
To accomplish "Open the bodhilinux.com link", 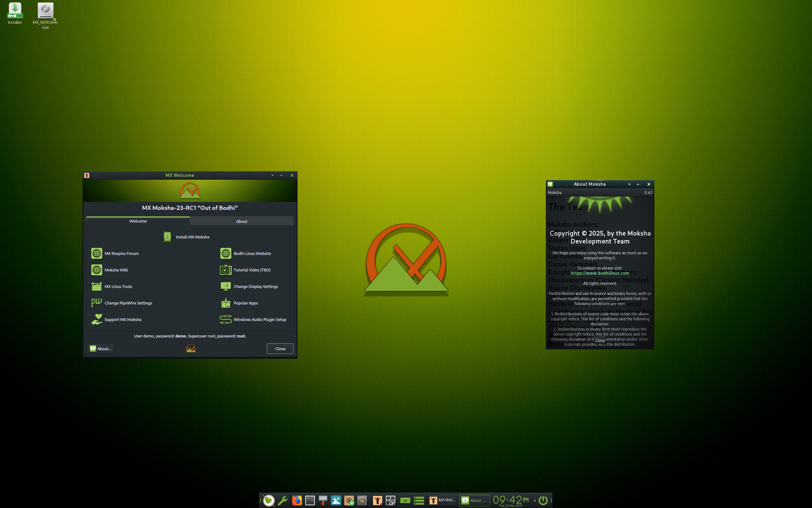I will (600, 273).
